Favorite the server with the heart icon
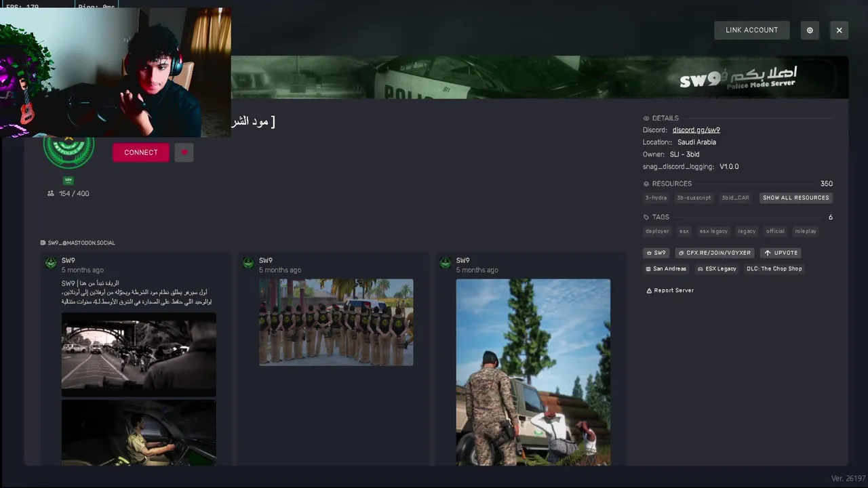868x488 pixels. [184, 152]
